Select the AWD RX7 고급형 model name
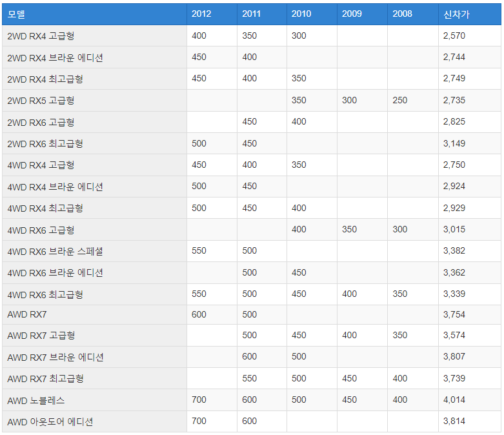Image resolution: width=504 pixels, height=435 pixels. click(x=41, y=336)
